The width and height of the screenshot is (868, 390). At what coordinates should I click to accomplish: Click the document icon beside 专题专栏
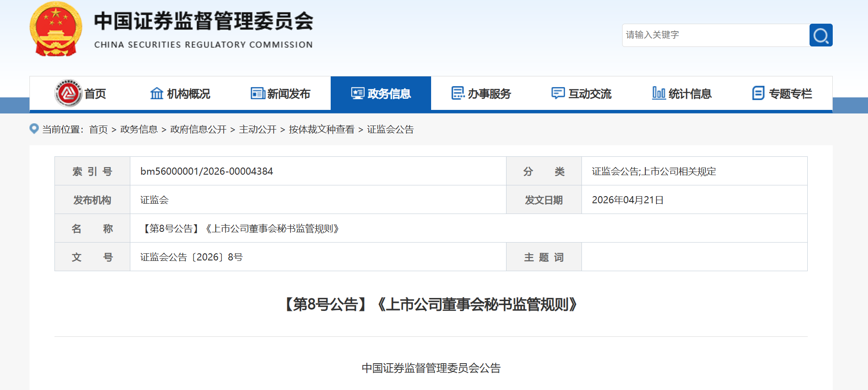pyautogui.click(x=758, y=93)
